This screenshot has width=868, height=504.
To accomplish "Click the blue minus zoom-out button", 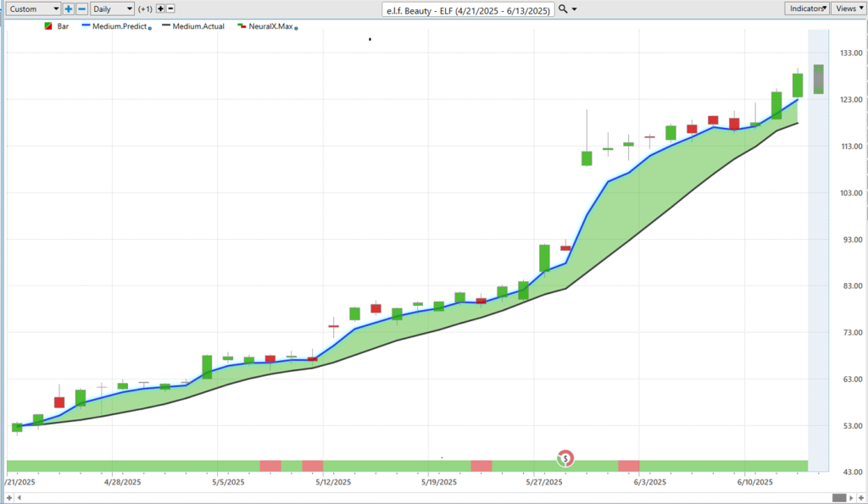I will click(82, 8).
